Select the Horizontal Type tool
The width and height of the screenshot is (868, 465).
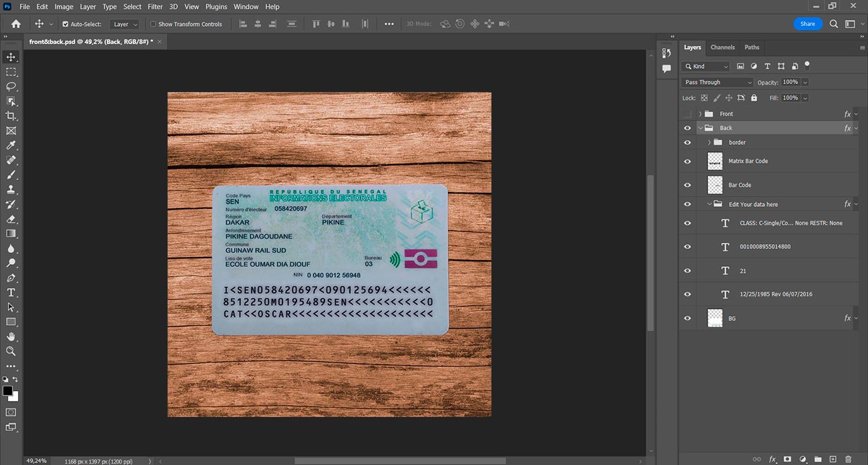tap(11, 292)
